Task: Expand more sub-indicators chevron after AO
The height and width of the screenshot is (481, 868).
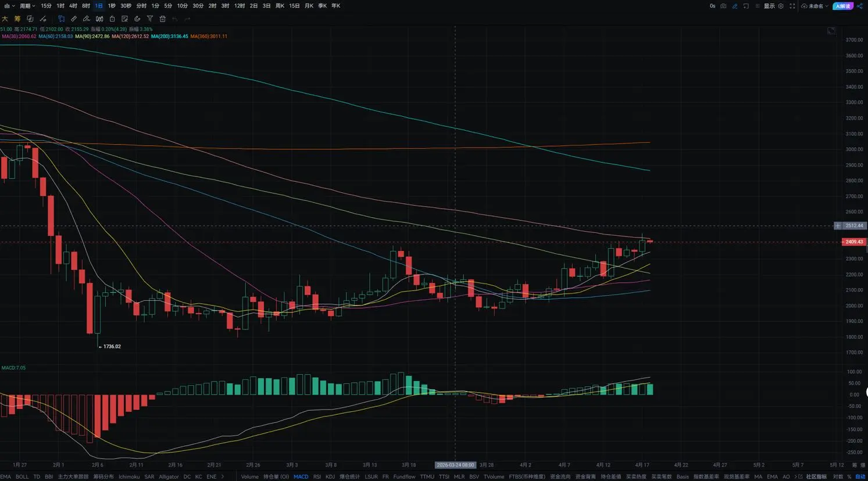Action: tap(795, 477)
